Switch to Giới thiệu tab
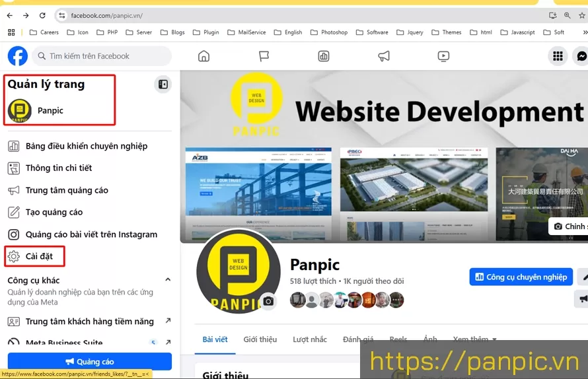 coord(260,339)
